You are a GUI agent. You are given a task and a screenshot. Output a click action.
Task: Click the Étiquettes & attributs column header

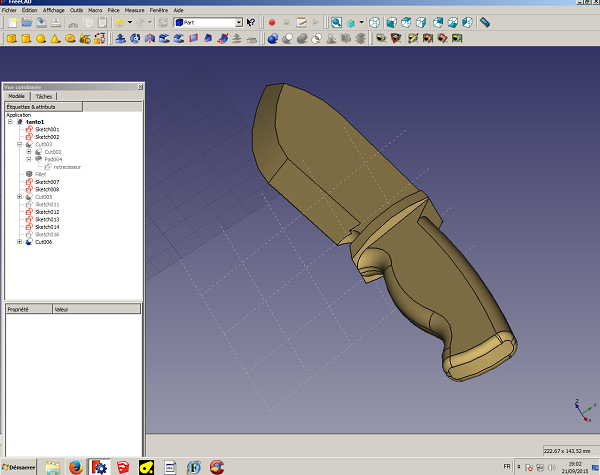(x=44, y=107)
